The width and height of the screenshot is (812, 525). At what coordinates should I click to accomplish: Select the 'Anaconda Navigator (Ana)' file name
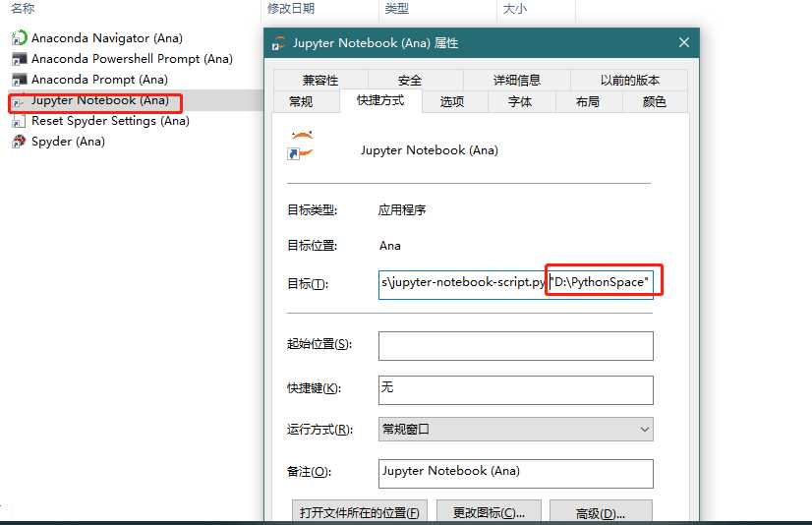coord(107,38)
